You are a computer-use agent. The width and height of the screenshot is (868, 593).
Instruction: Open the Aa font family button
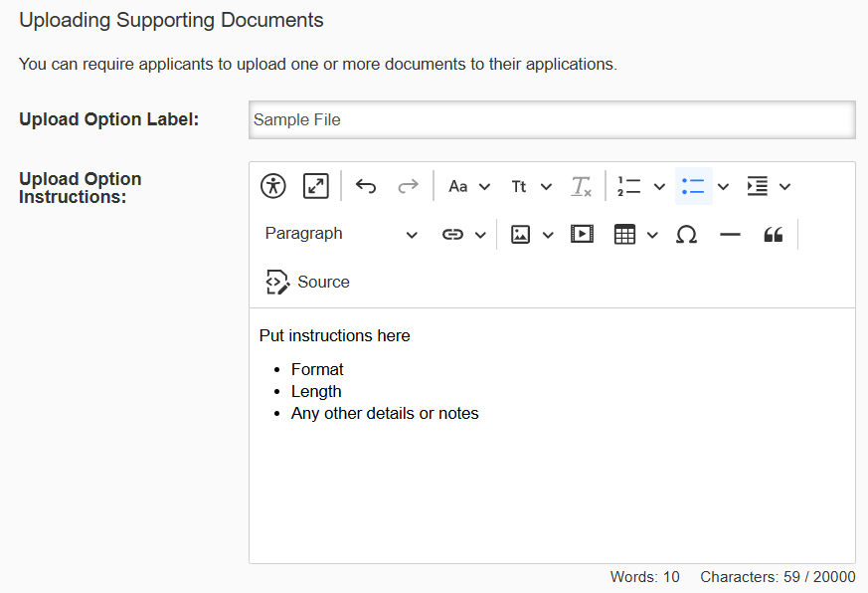458,186
